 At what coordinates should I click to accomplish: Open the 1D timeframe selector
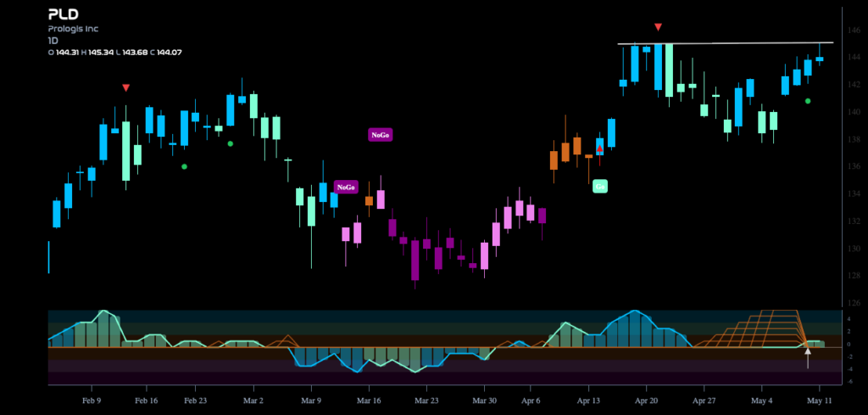(53, 41)
